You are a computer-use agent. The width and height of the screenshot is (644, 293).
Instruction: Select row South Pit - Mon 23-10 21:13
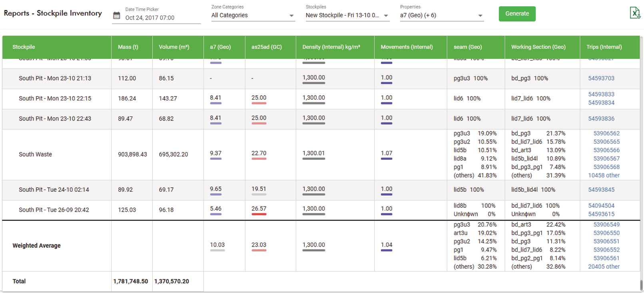[55, 78]
